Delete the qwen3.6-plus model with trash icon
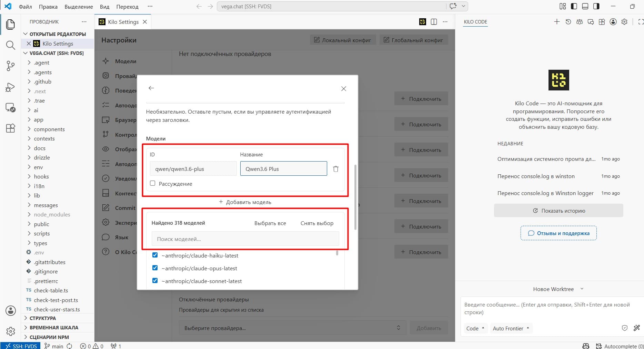The height and width of the screenshot is (349, 644). (x=336, y=169)
